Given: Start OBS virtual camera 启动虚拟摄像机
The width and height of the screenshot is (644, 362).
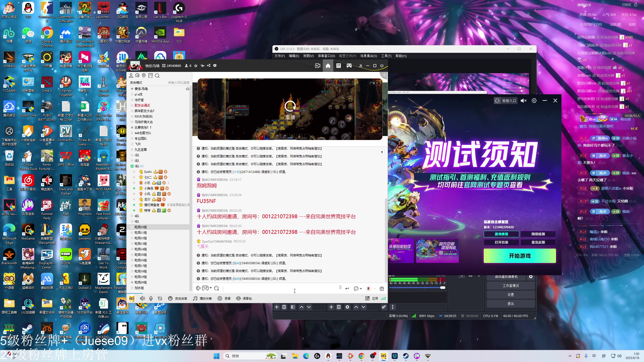Looking at the screenshot, I should point(506,277).
